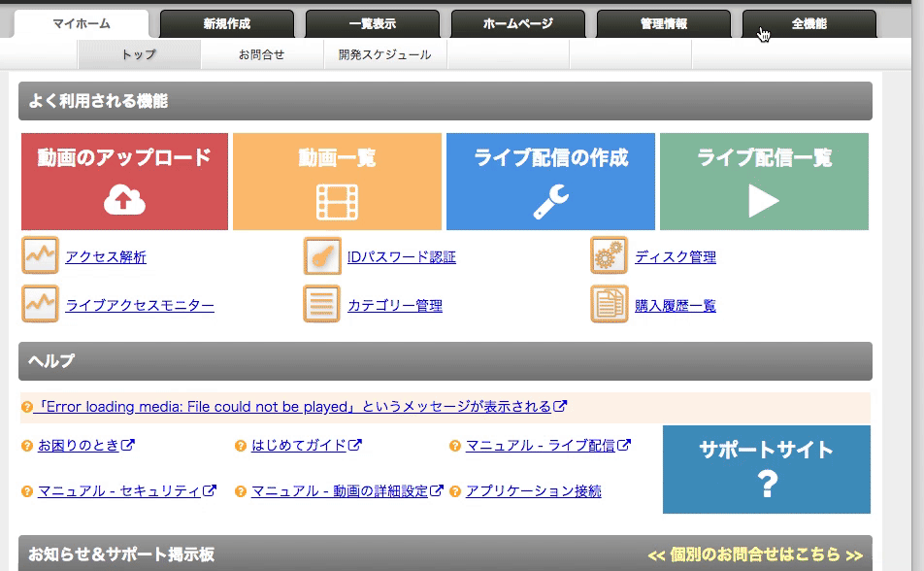Image resolution: width=924 pixels, height=571 pixels.
Task: Click the Purchase History documents icon
Action: pyautogui.click(x=609, y=305)
